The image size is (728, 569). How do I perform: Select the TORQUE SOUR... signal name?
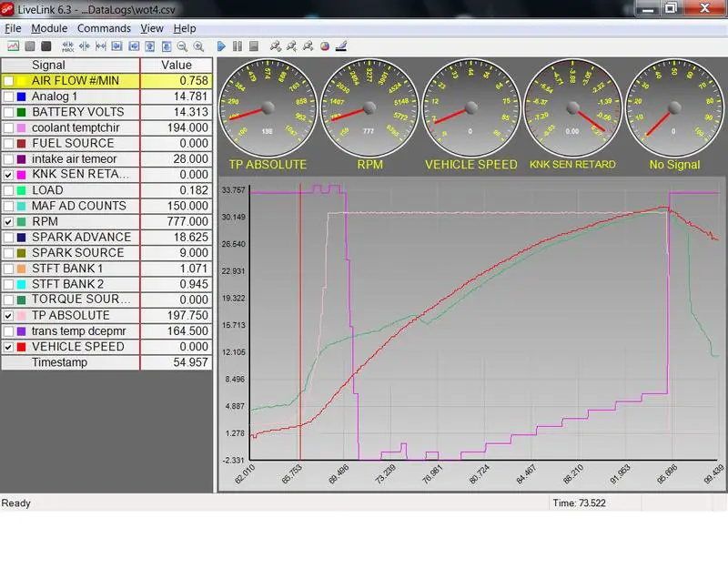(x=81, y=300)
